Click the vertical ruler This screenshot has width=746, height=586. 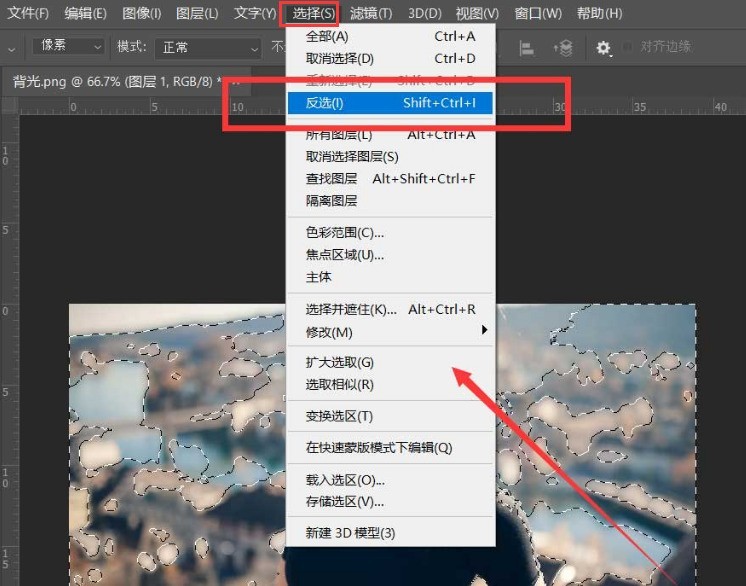(x=9, y=351)
